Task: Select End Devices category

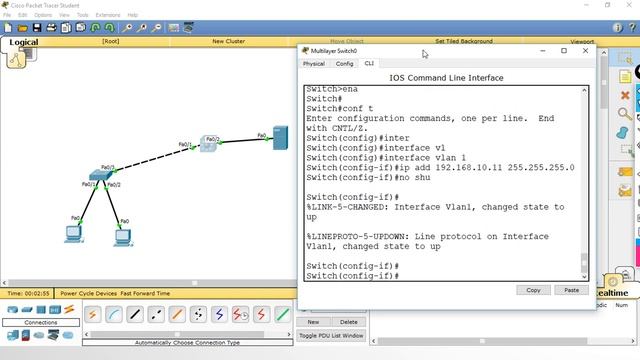Action: coord(13,336)
